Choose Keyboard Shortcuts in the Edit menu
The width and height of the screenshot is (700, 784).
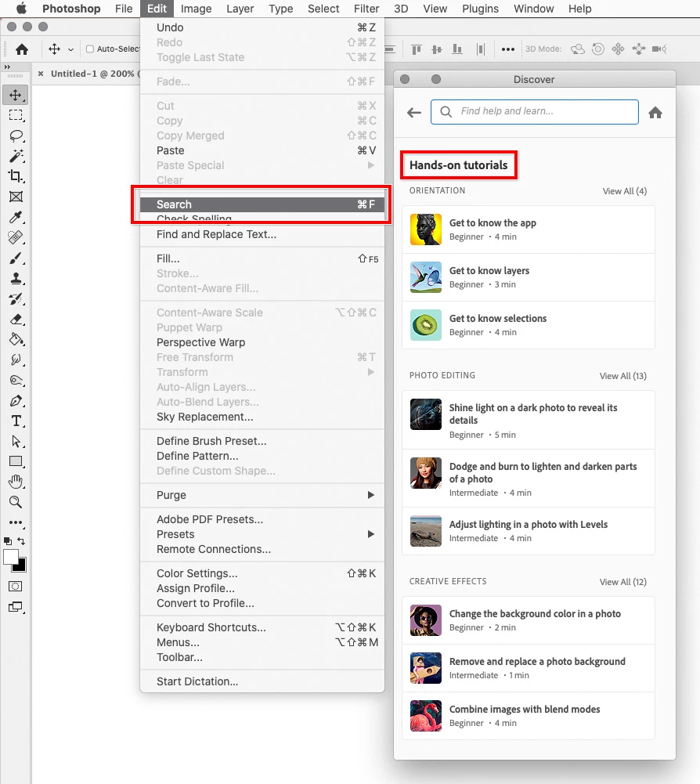262,627
